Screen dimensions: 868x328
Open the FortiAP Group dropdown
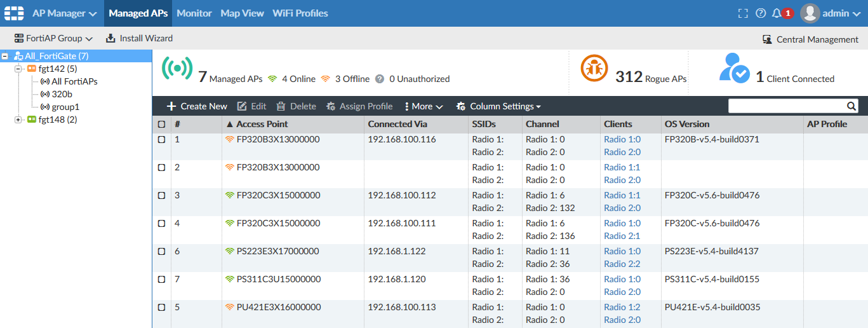tap(53, 38)
